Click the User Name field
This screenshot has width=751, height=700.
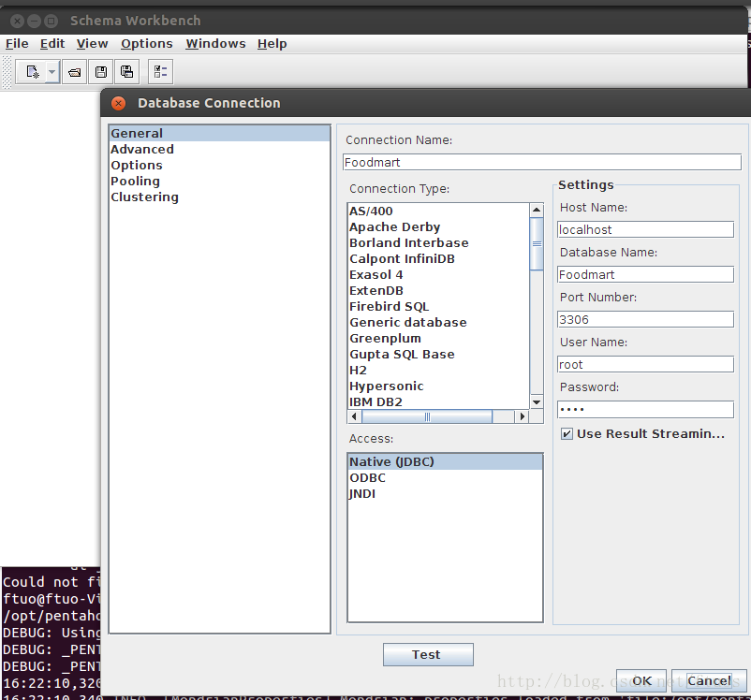tap(645, 364)
